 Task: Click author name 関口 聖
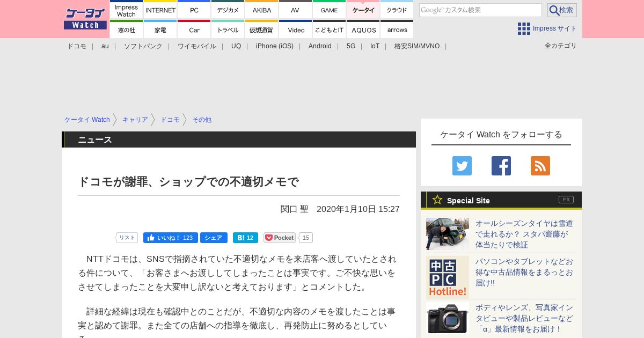(295, 209)
